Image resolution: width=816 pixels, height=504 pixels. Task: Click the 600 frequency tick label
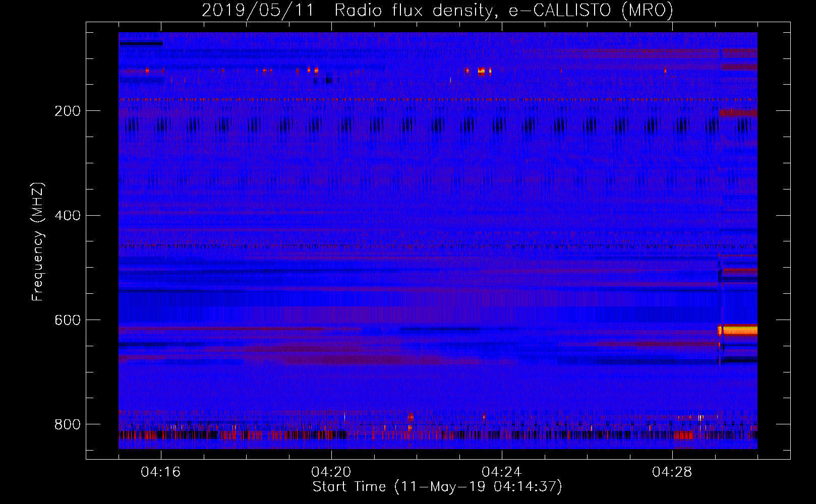tap(67, 320)
